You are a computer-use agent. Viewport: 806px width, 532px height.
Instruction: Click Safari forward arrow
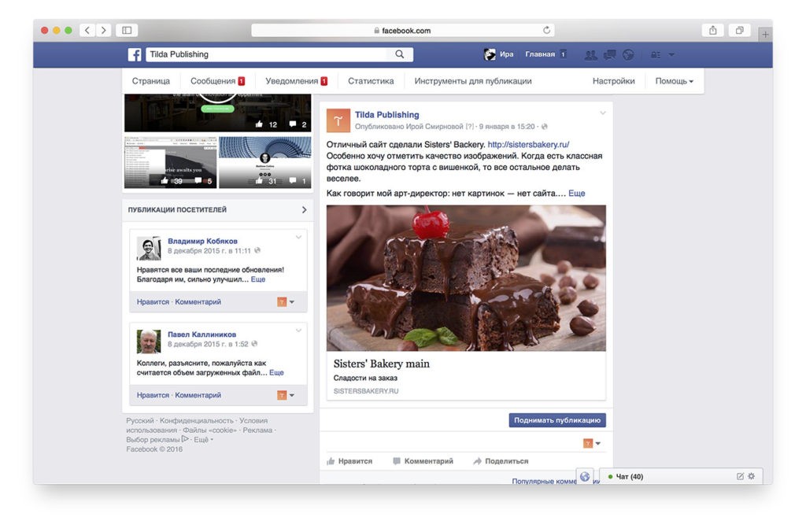click(104, 31)
